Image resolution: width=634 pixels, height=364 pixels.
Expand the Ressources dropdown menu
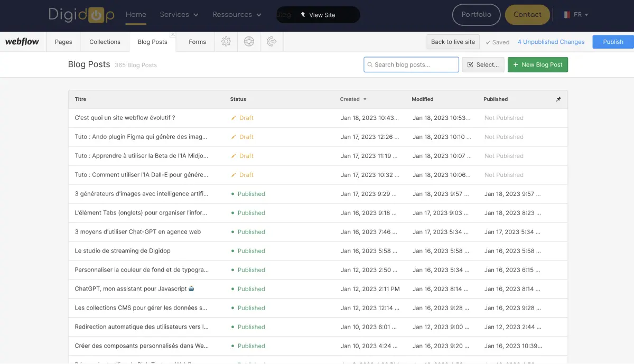237,15
